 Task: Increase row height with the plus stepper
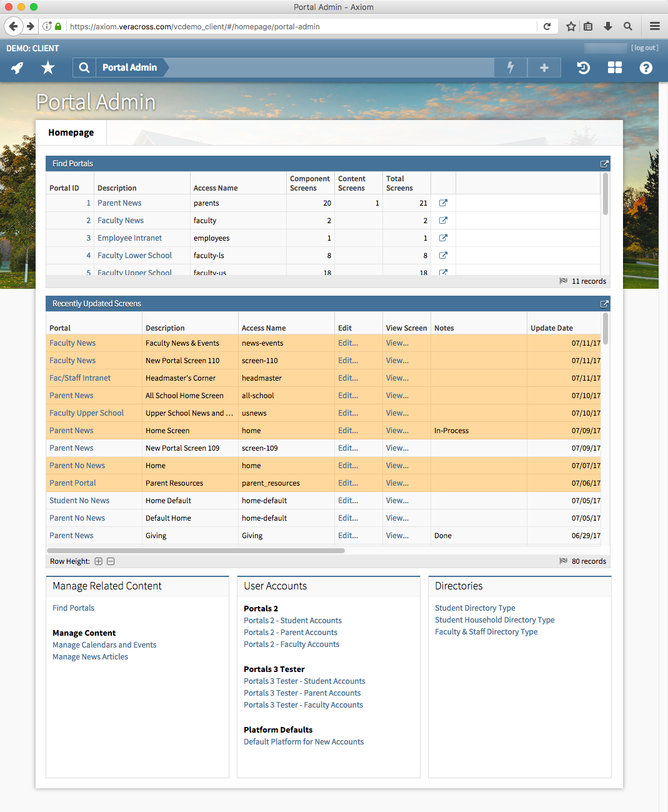point(98,561)
